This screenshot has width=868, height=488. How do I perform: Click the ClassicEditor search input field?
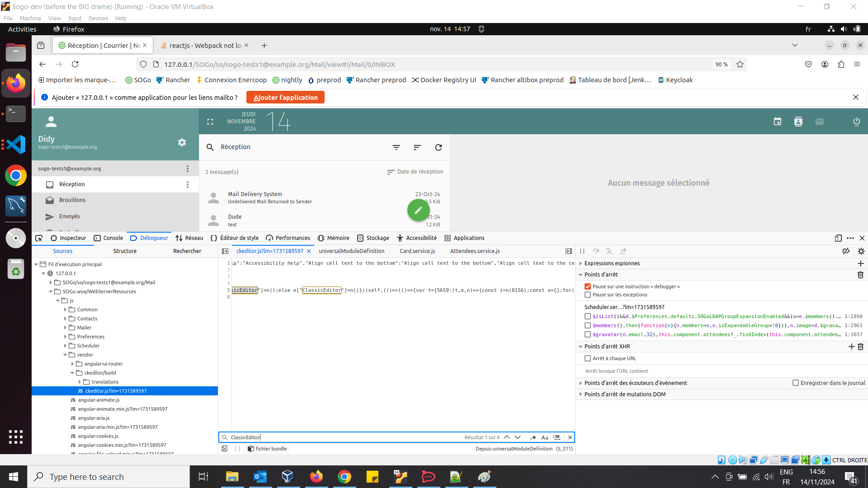[x=344, y=437]
